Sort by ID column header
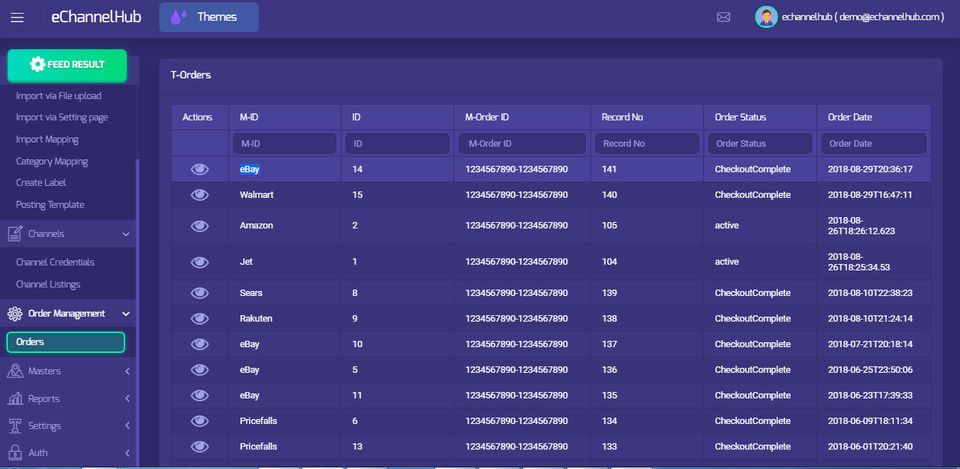The width and height of the screenshot is (960, 469). [x=356, y=117]
